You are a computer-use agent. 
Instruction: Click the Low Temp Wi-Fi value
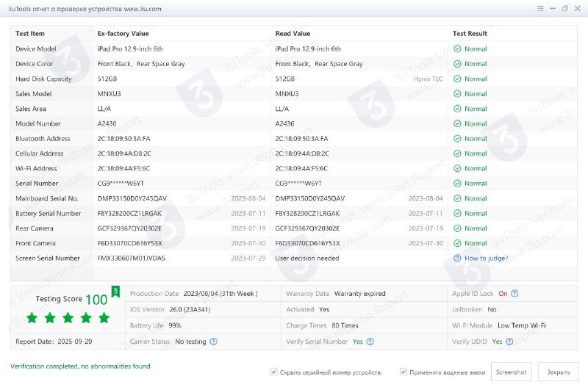[x=522, y=325]
